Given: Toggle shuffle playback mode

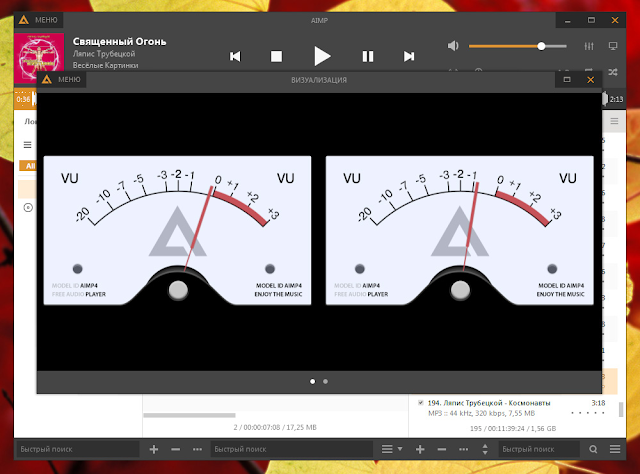Looking at the screenshot, I should (x=613, y=72).
